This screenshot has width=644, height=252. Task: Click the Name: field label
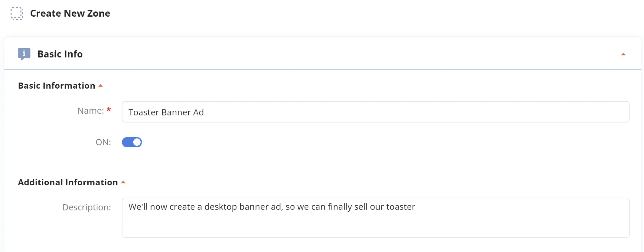[91, 110]
